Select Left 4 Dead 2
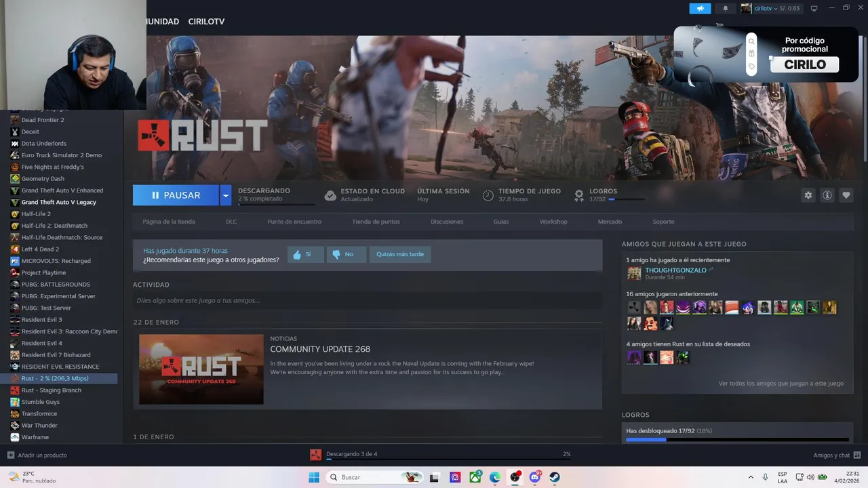 point(40,249)
